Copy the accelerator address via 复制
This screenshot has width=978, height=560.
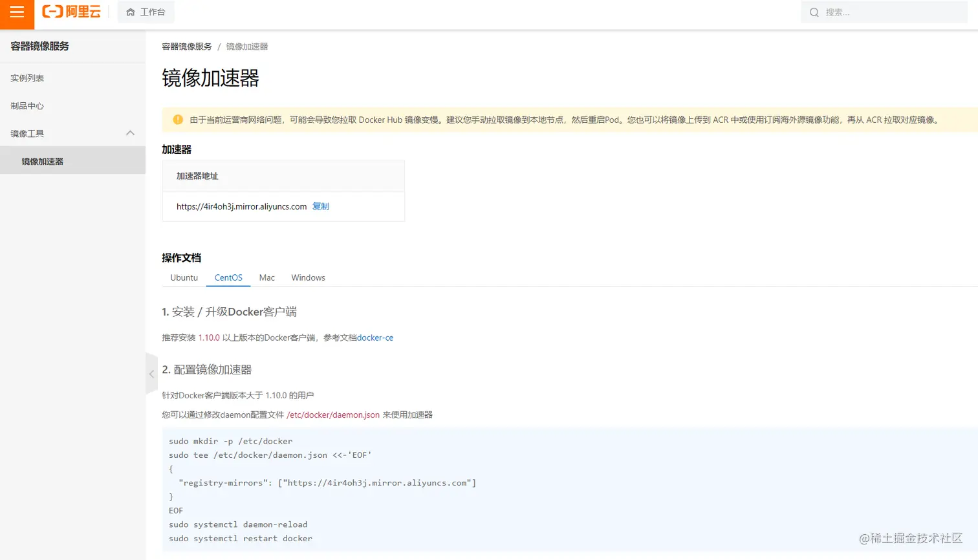click(321, 206)
